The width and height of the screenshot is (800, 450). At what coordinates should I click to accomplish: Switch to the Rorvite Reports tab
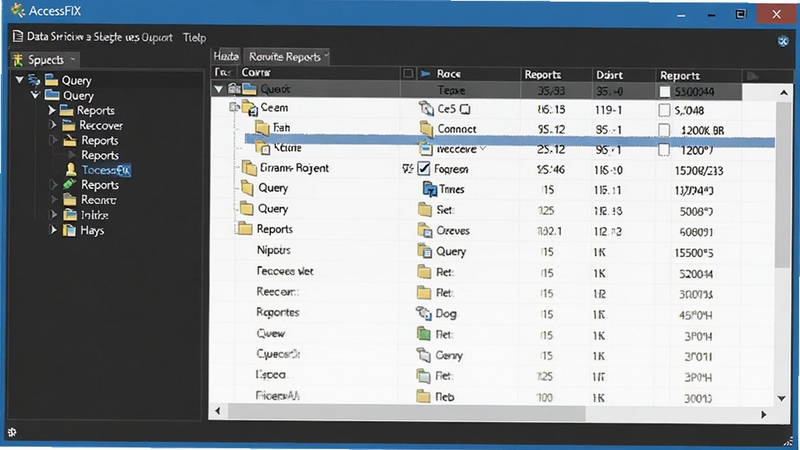(286, 57)
